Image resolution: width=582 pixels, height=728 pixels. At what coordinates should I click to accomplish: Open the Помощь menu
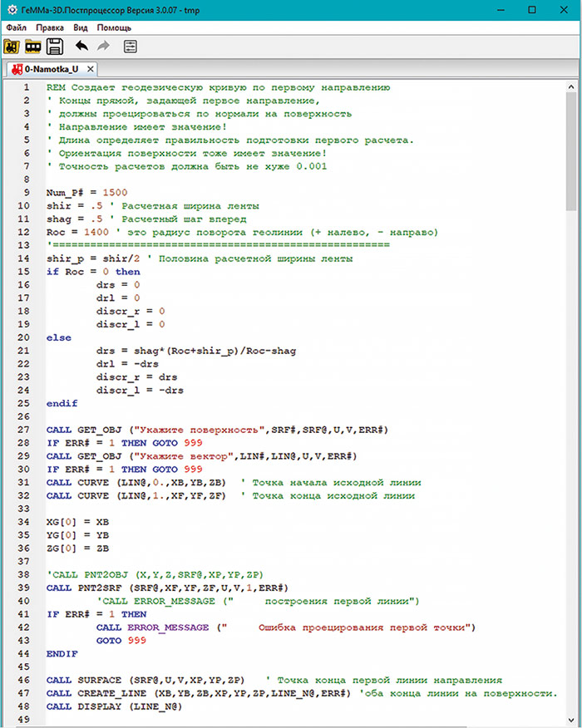[x=114, y=28]
